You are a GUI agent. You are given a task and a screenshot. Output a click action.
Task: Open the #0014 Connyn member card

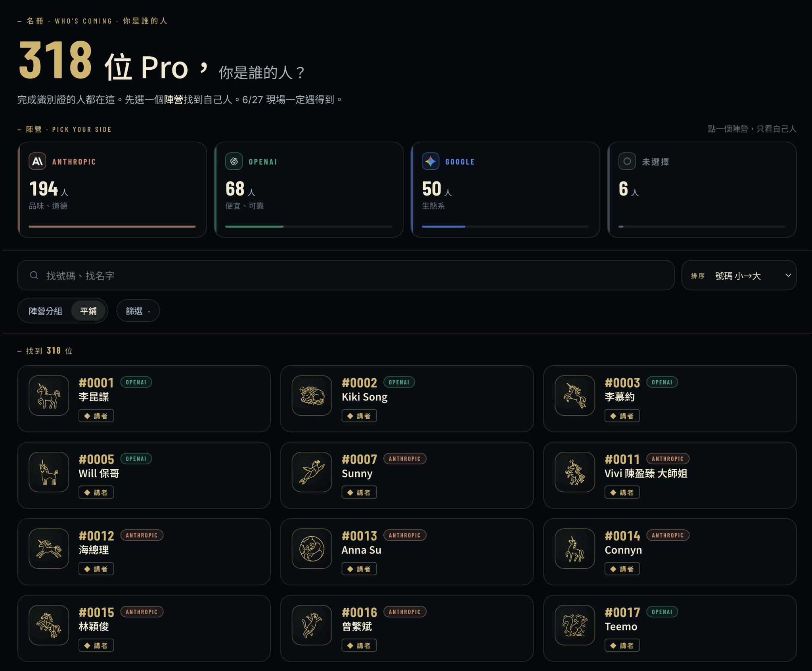point(670,552)
